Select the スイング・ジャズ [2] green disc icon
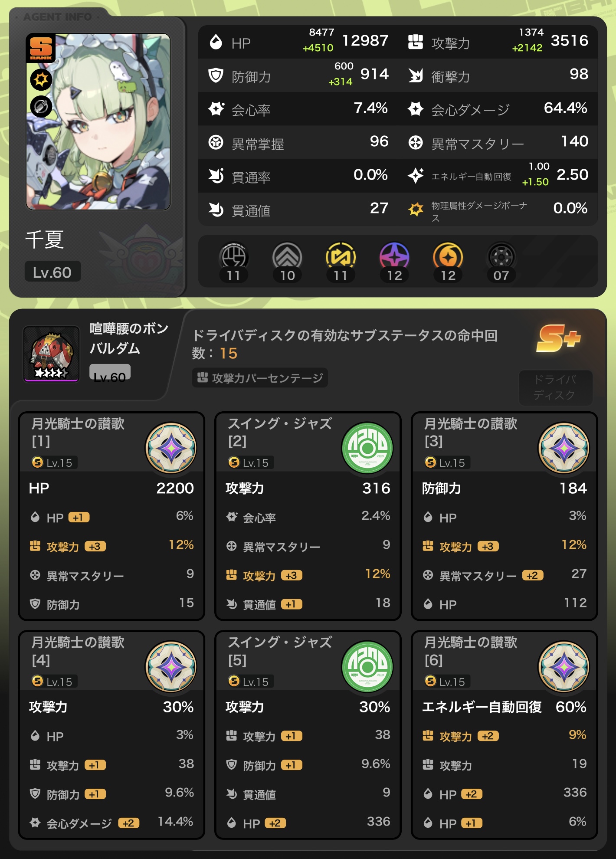This screenshot has height=859, width=616. click(x=367, y=448)
